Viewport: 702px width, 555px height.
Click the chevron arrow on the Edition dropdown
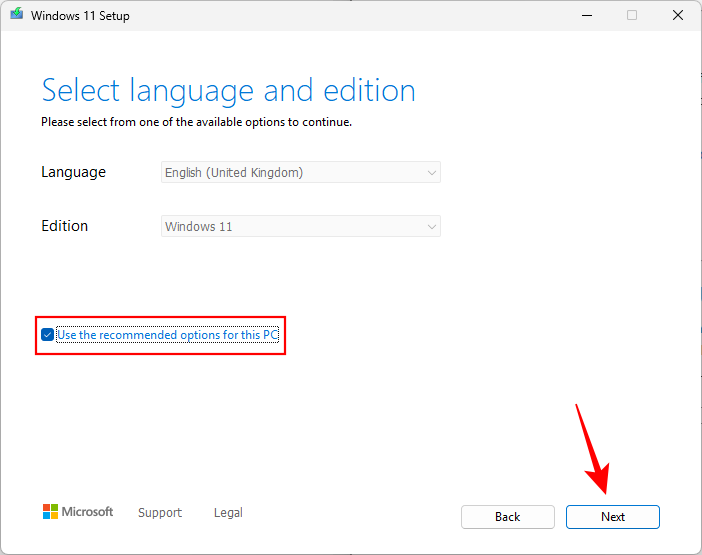tap(432, 226)
